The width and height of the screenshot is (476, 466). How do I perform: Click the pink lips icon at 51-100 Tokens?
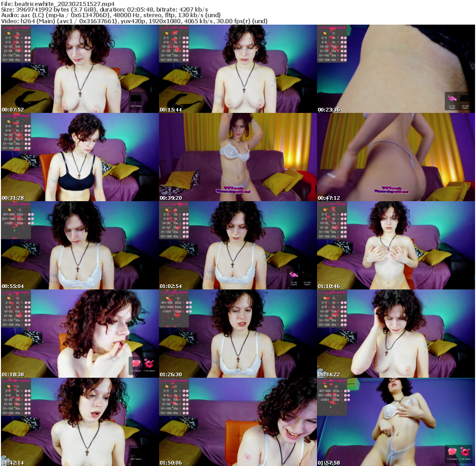pyautogui.click(x=452, y=98)
